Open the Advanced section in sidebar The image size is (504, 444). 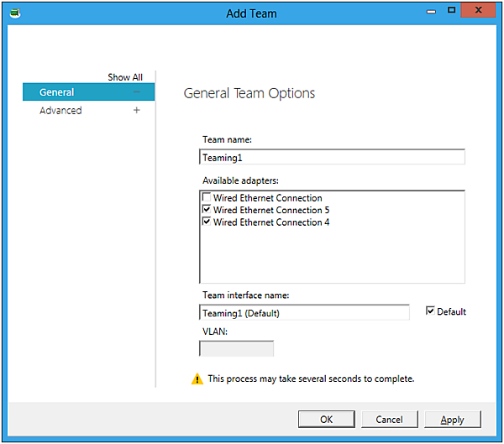[60, 111]
